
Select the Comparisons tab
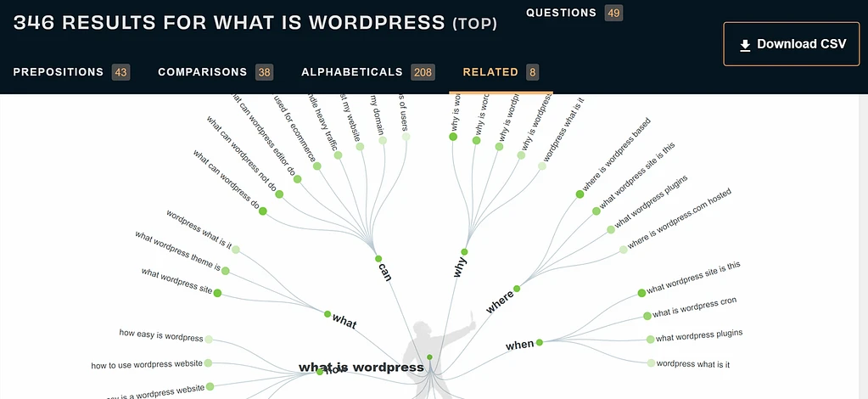tap(216, 72)
